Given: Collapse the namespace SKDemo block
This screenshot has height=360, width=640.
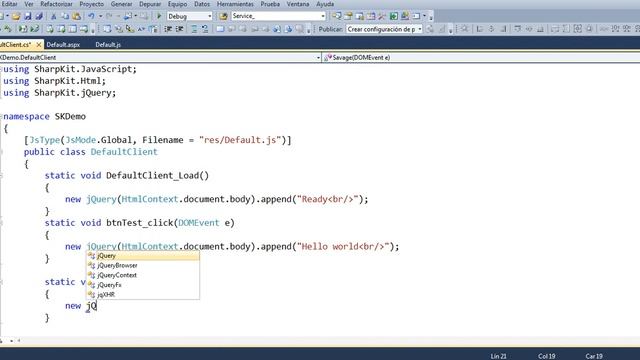Looking at the screenshot, I should tap(1, 117).
